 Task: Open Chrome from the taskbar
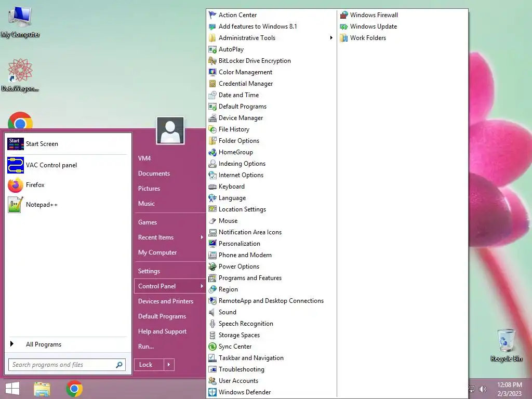pyautogui.click(x=74, y=389)
